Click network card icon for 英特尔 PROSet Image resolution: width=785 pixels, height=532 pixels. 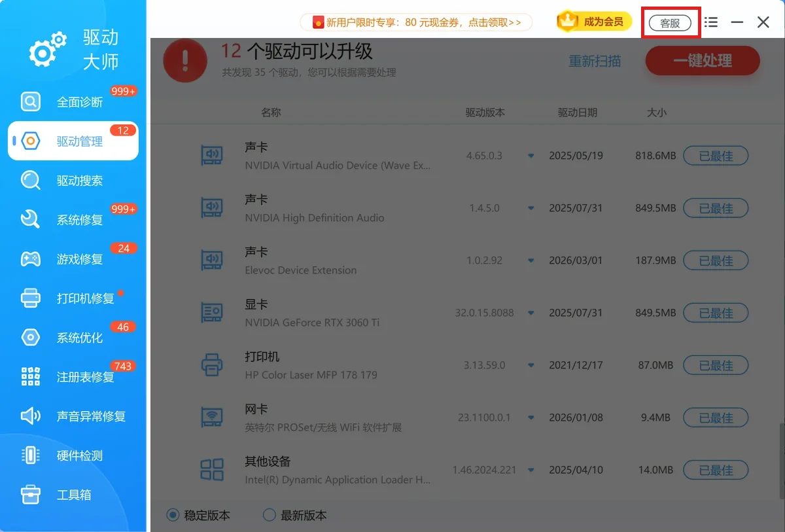point(211,417)
